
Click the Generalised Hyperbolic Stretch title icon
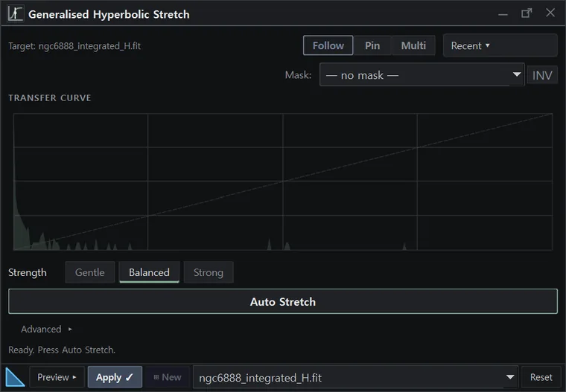coord(15,13)
